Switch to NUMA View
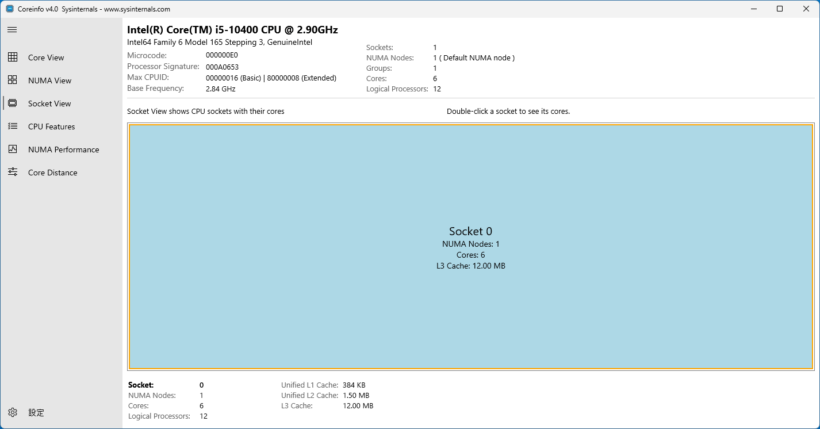Image resolution: width=820 pixels, height=429 pixels. pyautogui.click(x=62, y=81)
